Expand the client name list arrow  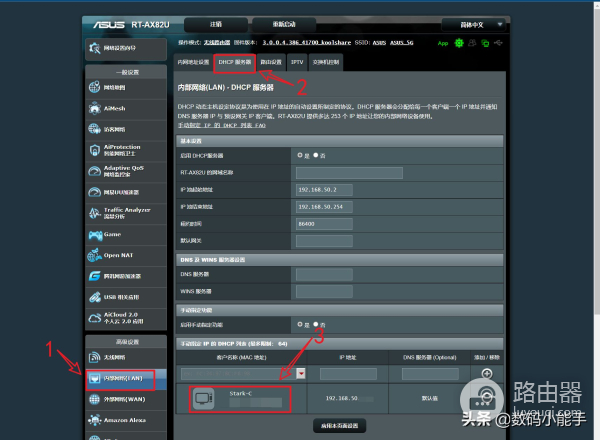point(301,373)
